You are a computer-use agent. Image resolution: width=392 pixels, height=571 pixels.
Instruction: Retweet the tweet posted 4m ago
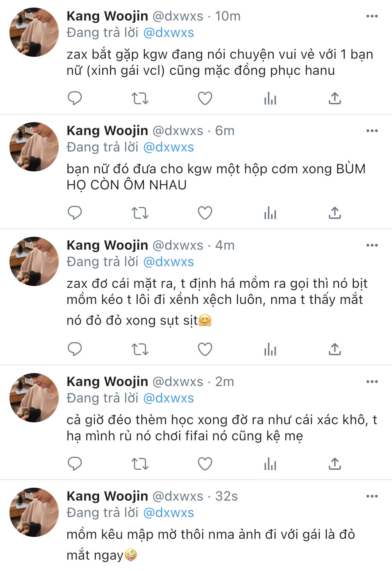(x=140, y=349)
